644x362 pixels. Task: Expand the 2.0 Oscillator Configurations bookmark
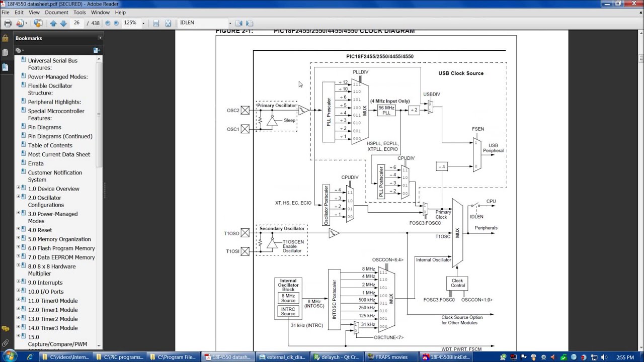click(19, 197)
